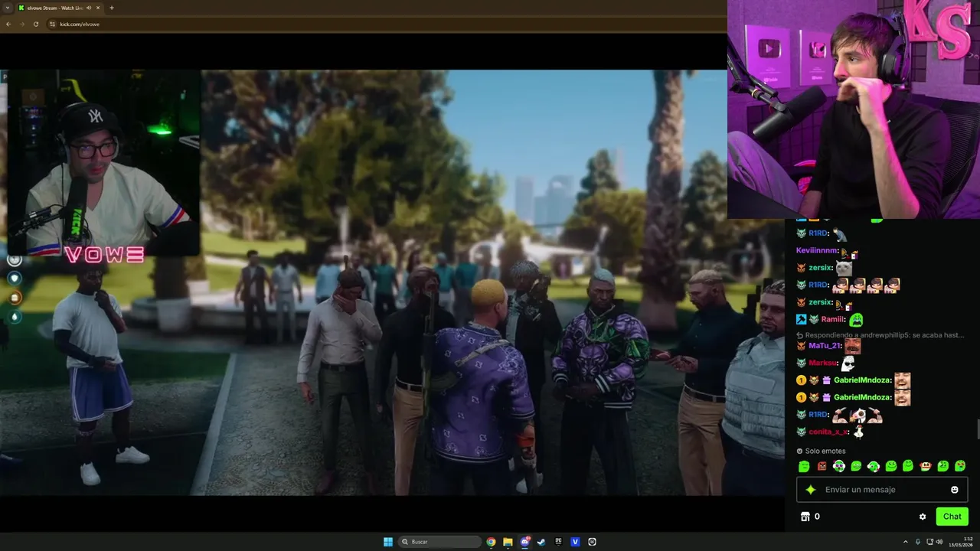
Task: Open the blue V app in taskbar
Action: pyautogui.click(x=575, y=542)
